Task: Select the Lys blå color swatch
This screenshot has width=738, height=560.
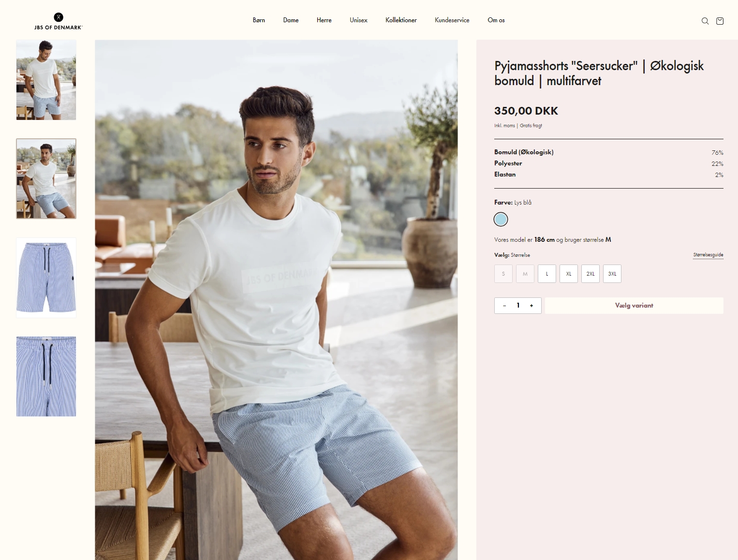Action: pos(501,220)
